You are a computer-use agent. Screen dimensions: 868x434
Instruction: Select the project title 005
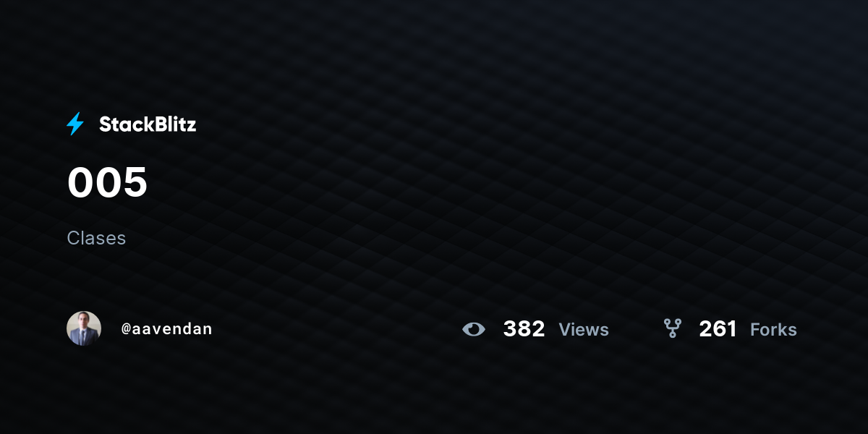click(107, 182)
